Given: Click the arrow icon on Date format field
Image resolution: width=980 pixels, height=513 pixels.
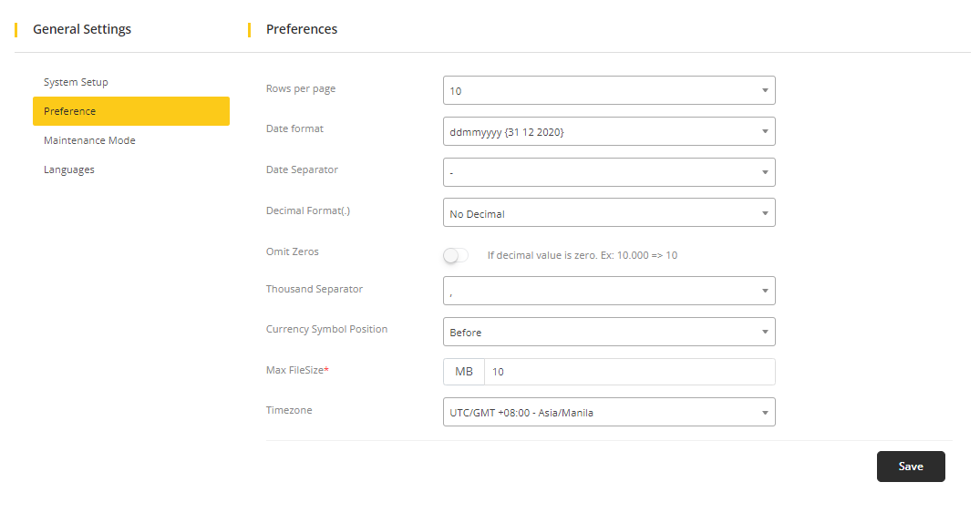Looking at the screenshot, I should pyautogui.click(x=765, y=131).
